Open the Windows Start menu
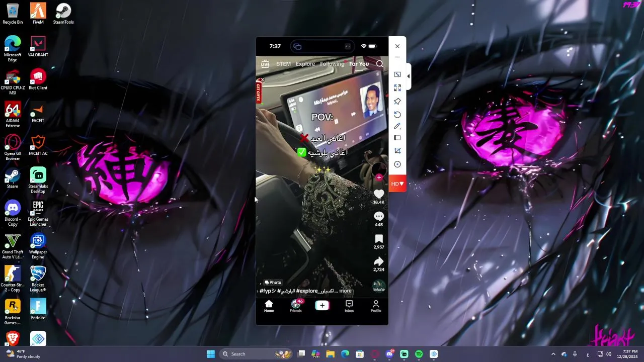 pos(211,354)
